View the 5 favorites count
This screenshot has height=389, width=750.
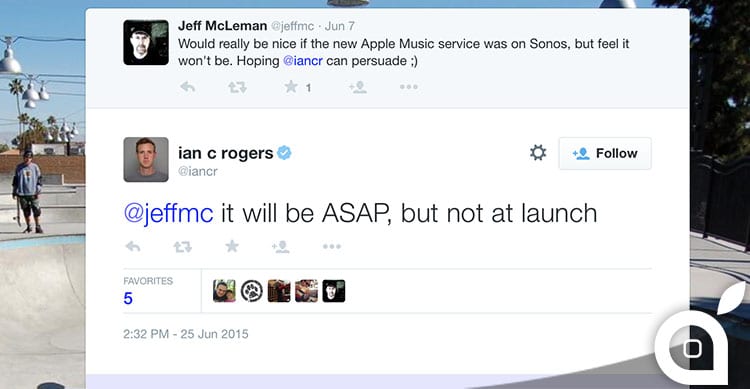128,298
